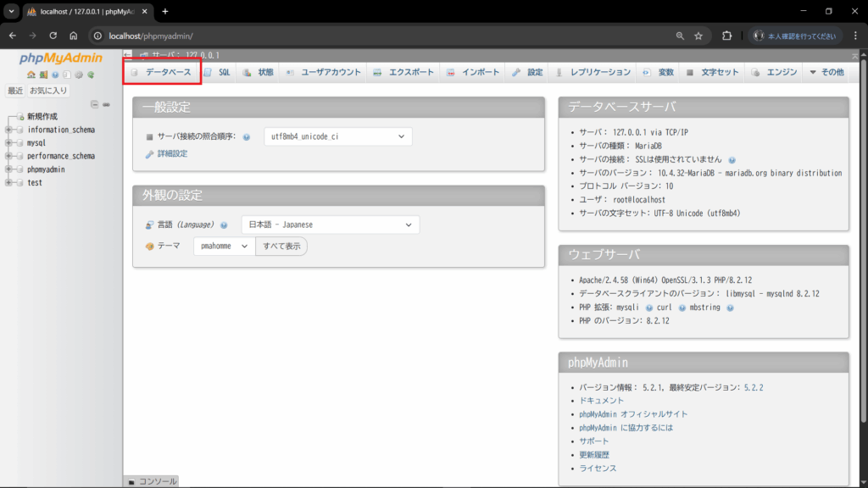View site information icon in address bar

click(97, 36)
